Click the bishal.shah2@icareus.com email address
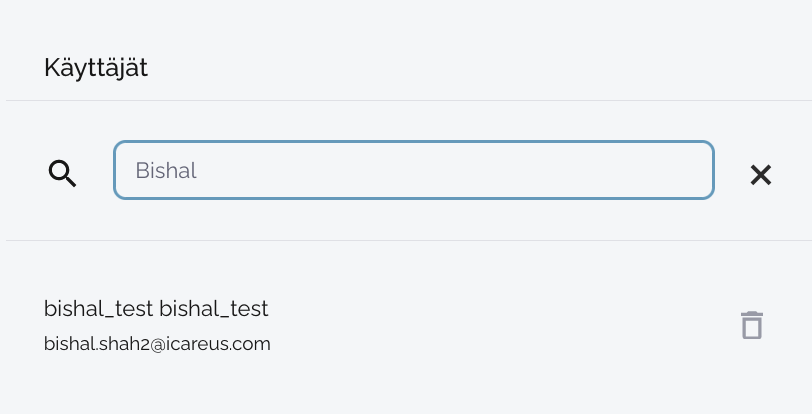 [x=157, y=344]
